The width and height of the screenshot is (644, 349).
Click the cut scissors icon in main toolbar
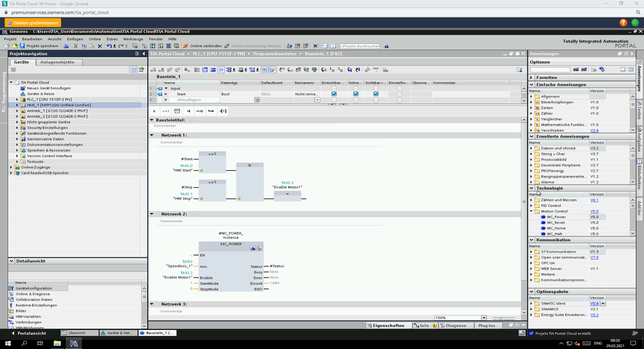coord(76,46)
